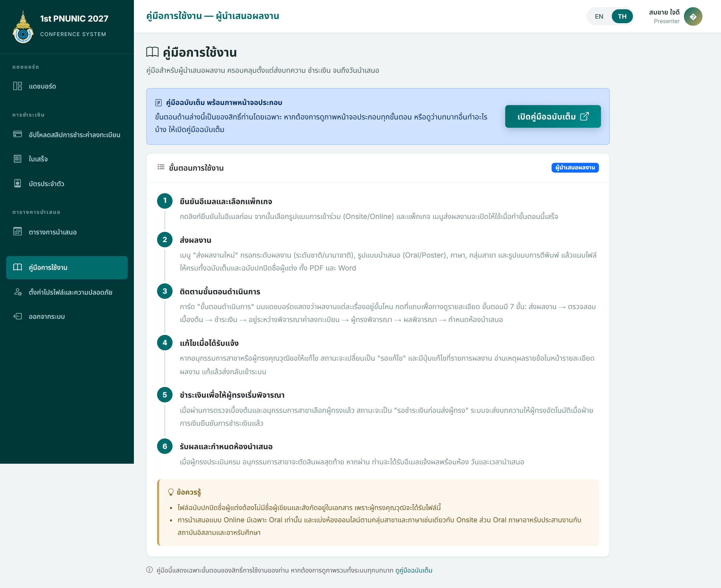
Task: Click the checklist icon beside ขั้นตอนการใช้งาน
Action: [161, 167]
